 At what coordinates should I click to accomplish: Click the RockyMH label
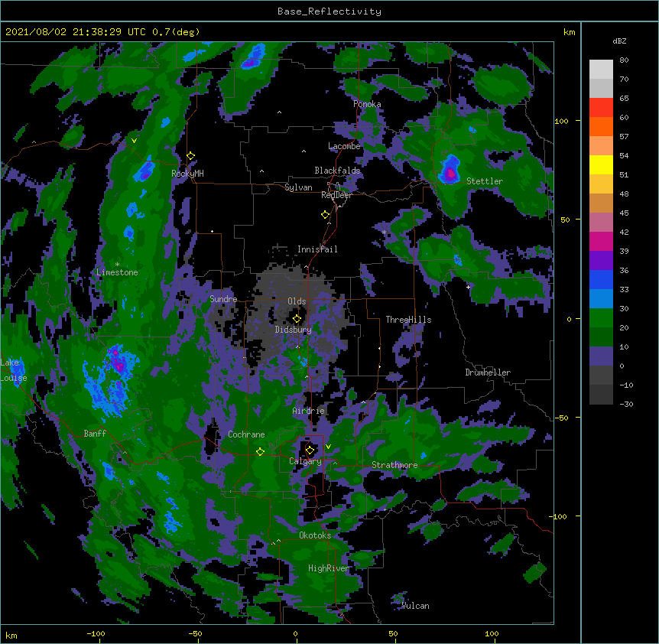[x=187, y=174]
